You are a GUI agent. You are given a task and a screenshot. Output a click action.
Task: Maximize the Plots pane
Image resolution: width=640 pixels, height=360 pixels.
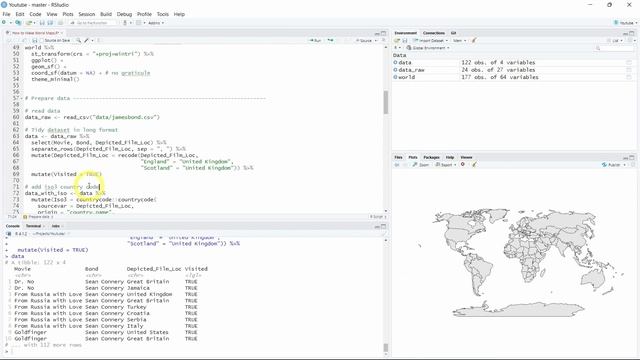tap(632, 158)
